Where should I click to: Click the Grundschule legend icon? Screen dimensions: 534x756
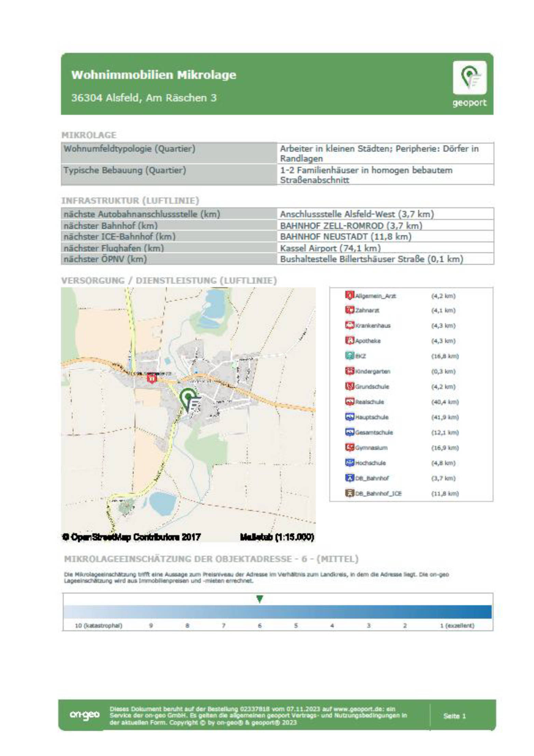pos(349,386)
